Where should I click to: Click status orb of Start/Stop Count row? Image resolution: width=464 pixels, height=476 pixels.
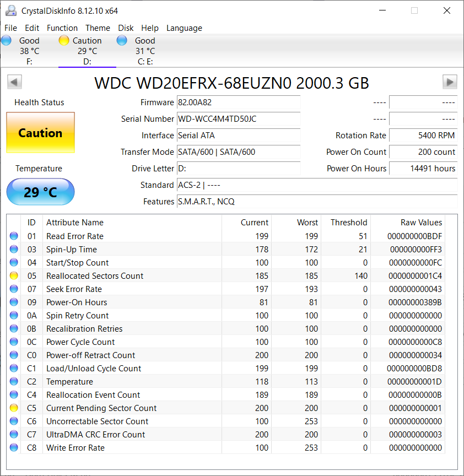coord(14,262)
